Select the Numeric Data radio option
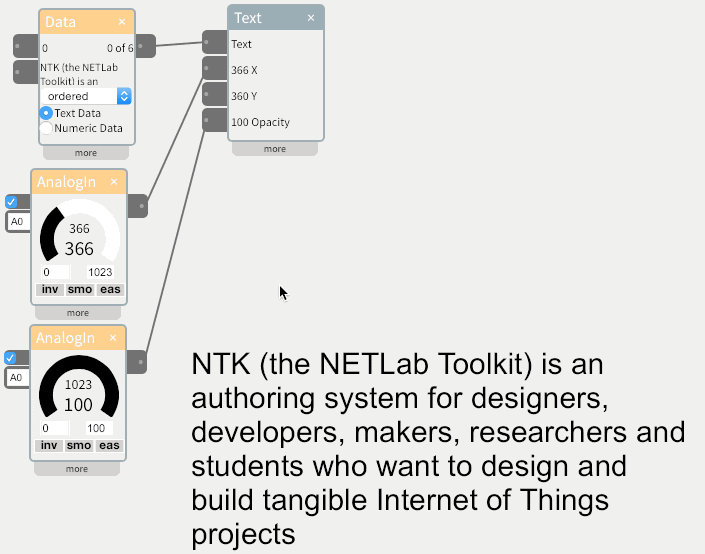705x554 pixels. (x=46, y=128)
